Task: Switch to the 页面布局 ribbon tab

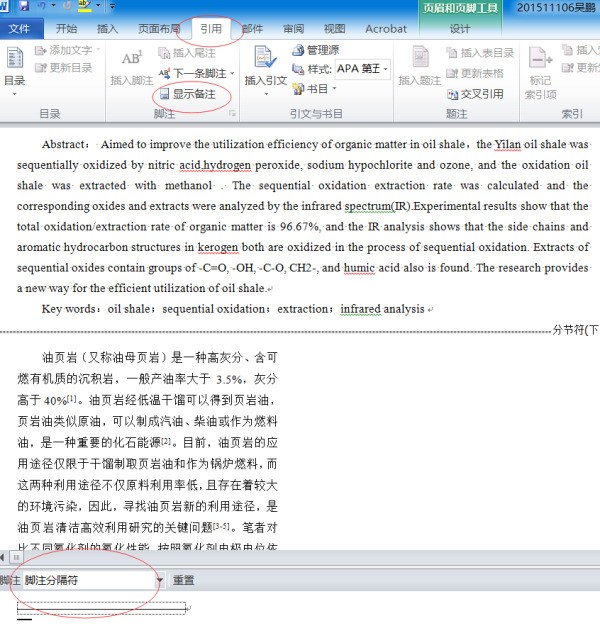Action: point(159,29)
